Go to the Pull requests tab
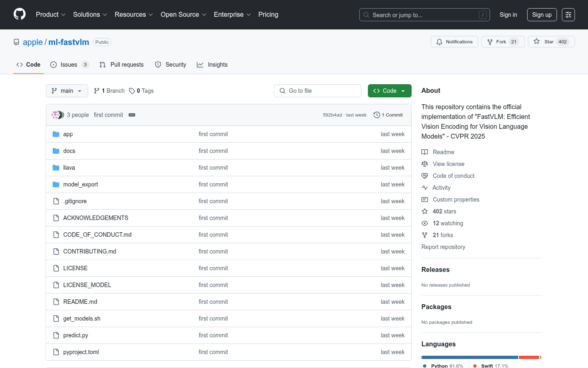 click(x=122, y=65)
